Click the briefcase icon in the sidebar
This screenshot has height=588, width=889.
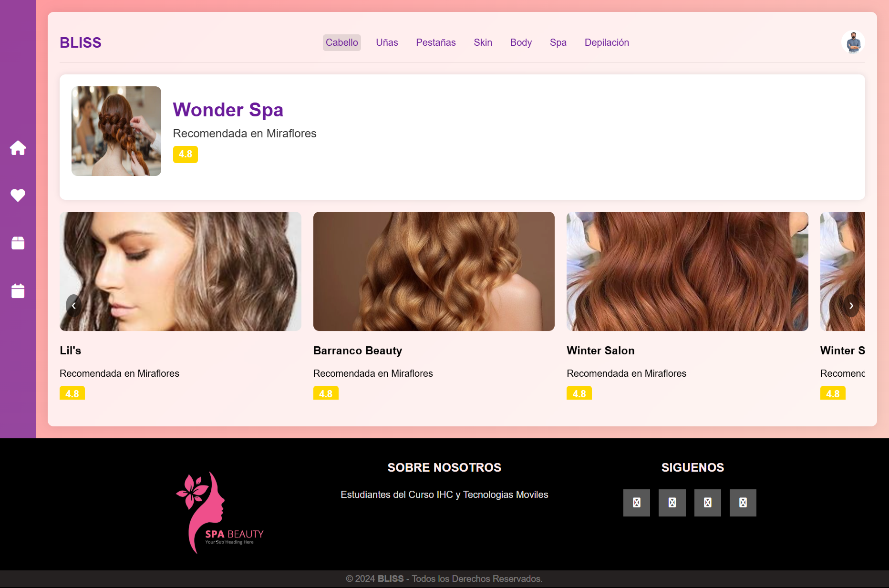(x=18, y=243)
